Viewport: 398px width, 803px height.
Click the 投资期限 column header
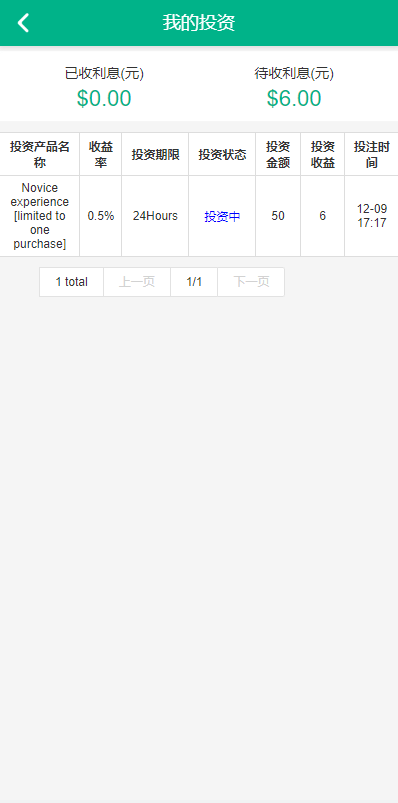155,155
